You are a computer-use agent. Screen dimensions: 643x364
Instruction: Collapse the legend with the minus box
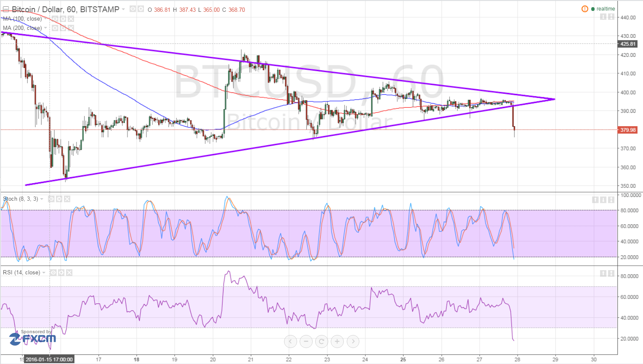5,9
